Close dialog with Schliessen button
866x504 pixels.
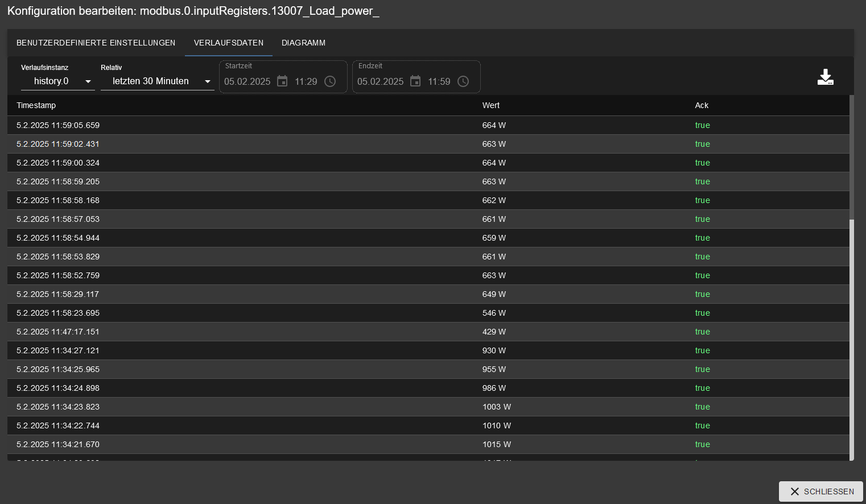[821, 491]
